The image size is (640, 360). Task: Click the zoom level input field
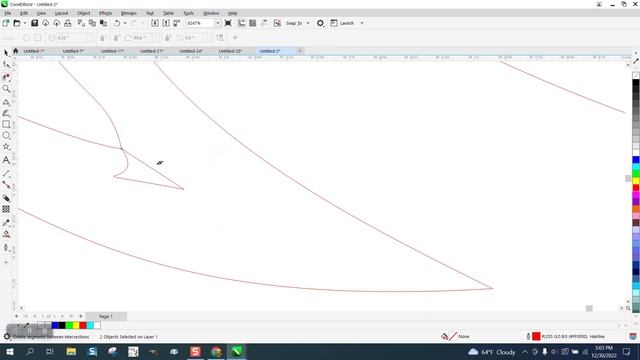199,23
